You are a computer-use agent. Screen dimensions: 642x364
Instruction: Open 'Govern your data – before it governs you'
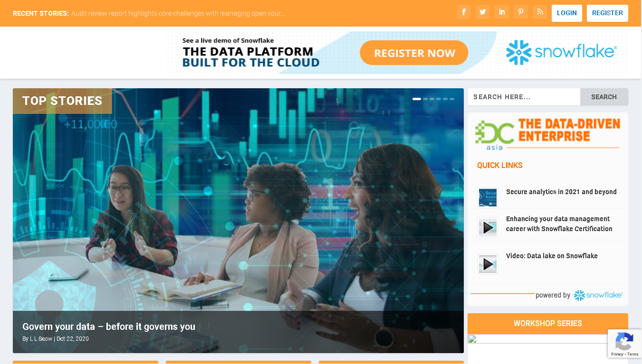tap(109, 327)
